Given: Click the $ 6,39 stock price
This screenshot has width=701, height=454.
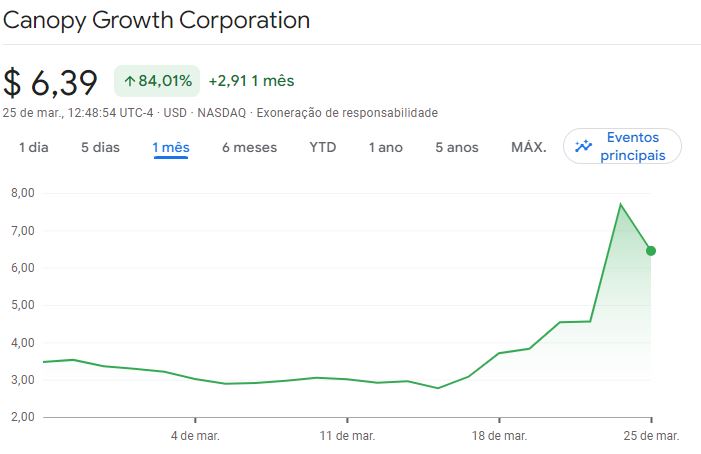Looking at the screenshot, I should point(51,81).
